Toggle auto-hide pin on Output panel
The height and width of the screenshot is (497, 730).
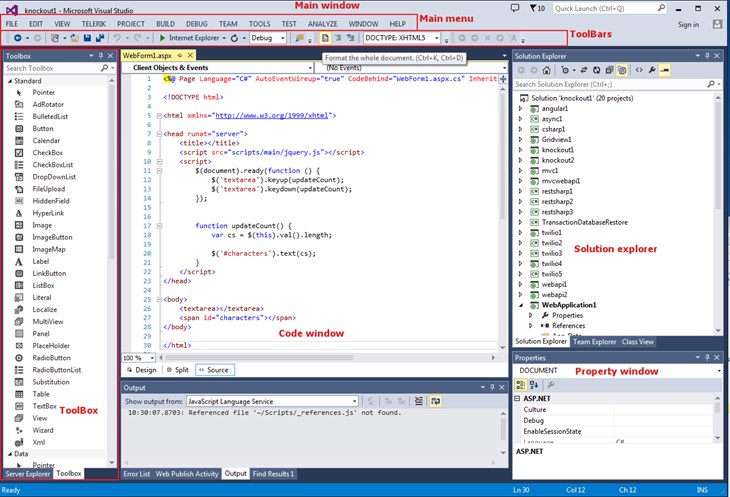pyautogui.click(x=492, y=387)
